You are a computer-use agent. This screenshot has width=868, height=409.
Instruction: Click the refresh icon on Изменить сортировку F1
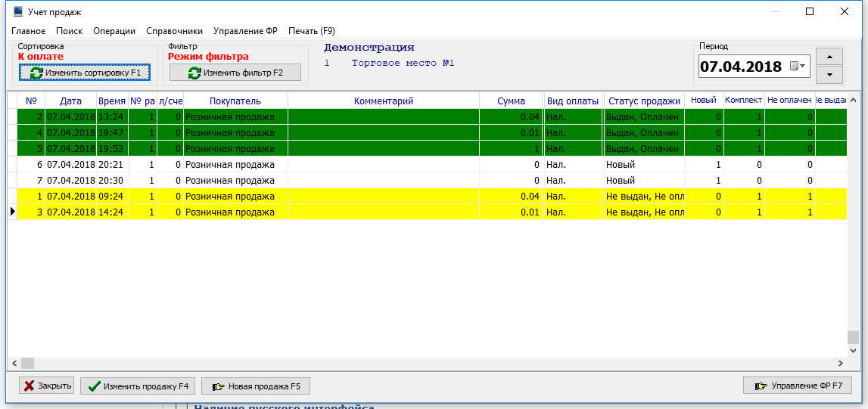coord(36,73)
